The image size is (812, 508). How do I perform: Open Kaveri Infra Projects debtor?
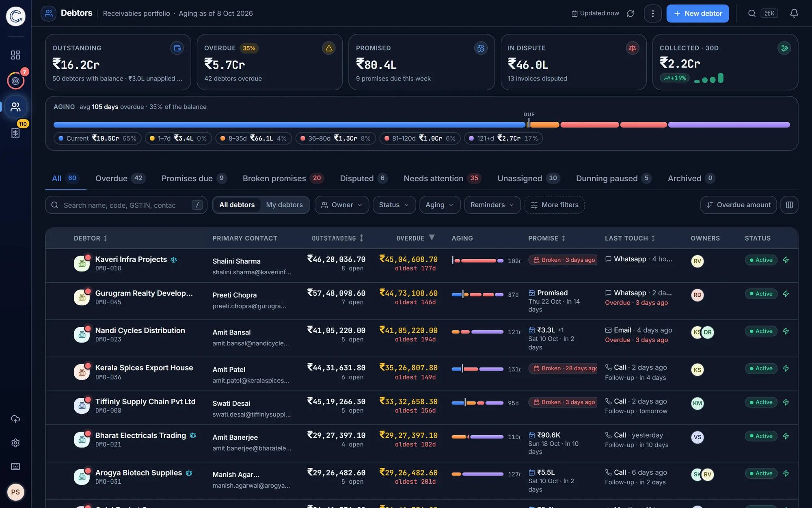click(131, 259)
